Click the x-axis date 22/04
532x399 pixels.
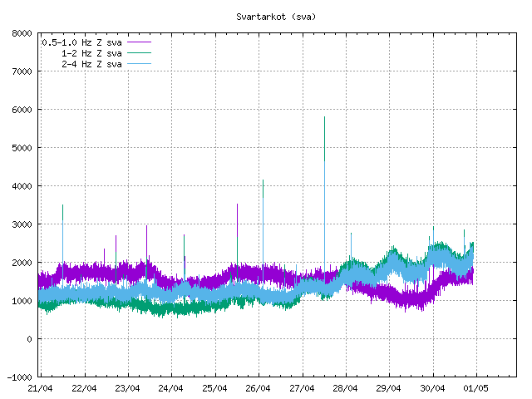tap(84, 388)
